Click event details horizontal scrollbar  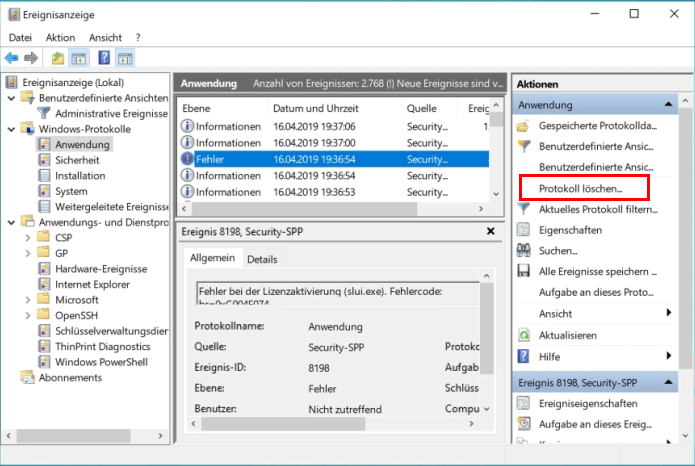click(283, 424)
